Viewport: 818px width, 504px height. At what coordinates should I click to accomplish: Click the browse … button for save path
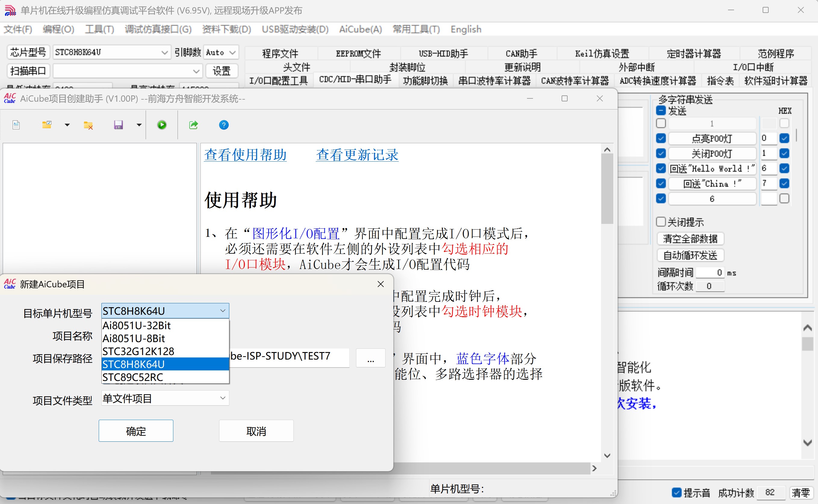pyautogui.click(x=371, y=358)
